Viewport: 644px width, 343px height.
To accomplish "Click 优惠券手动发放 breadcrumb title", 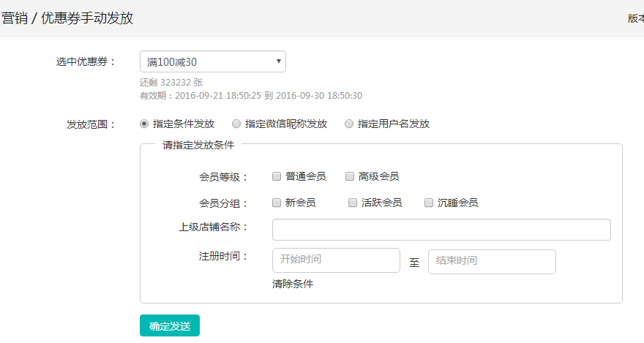I will 87,18.
